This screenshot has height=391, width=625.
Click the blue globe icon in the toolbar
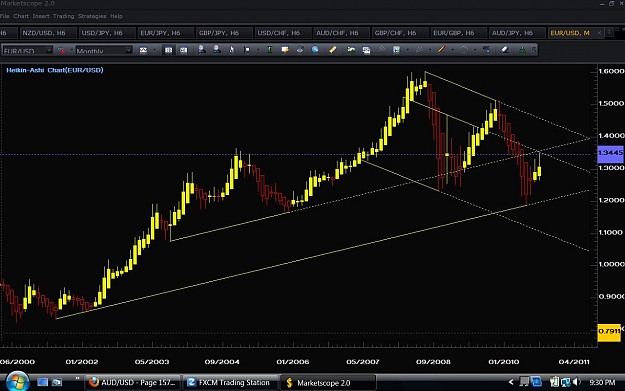coord(315,50)
